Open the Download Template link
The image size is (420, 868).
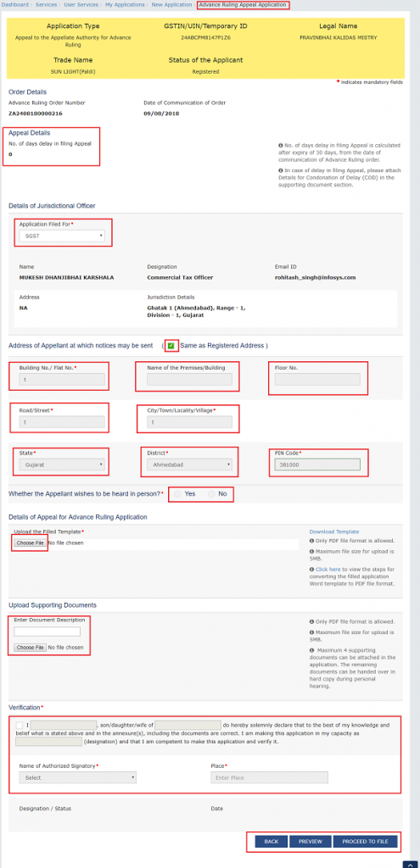click(x=334, y=531)
